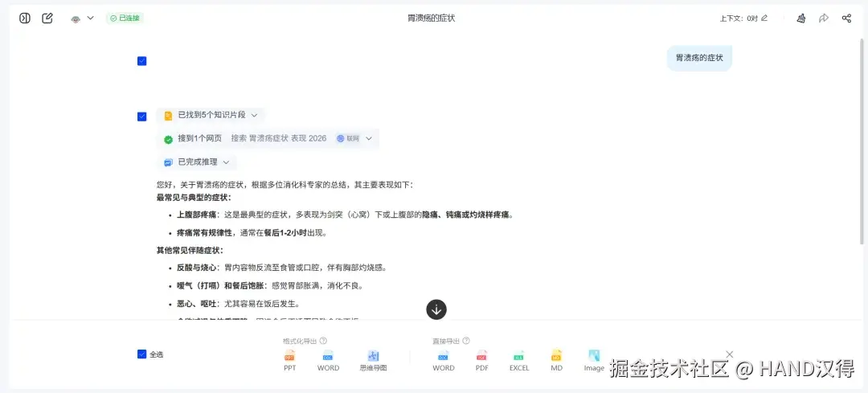
Task: Expand the 已完成推理 reasoning section
Action: pos(197,162)
